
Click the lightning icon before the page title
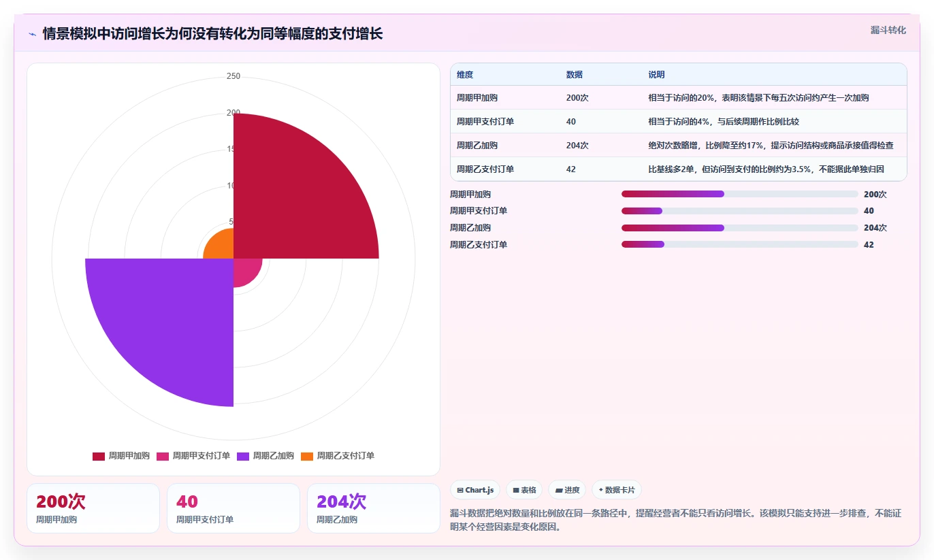pos(32,34)
